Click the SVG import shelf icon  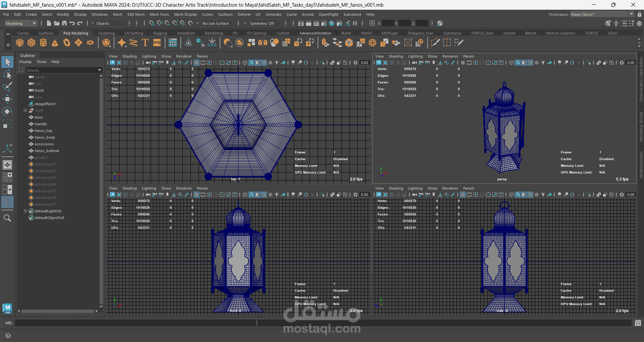pyautogui.click(x=157, y=43)
